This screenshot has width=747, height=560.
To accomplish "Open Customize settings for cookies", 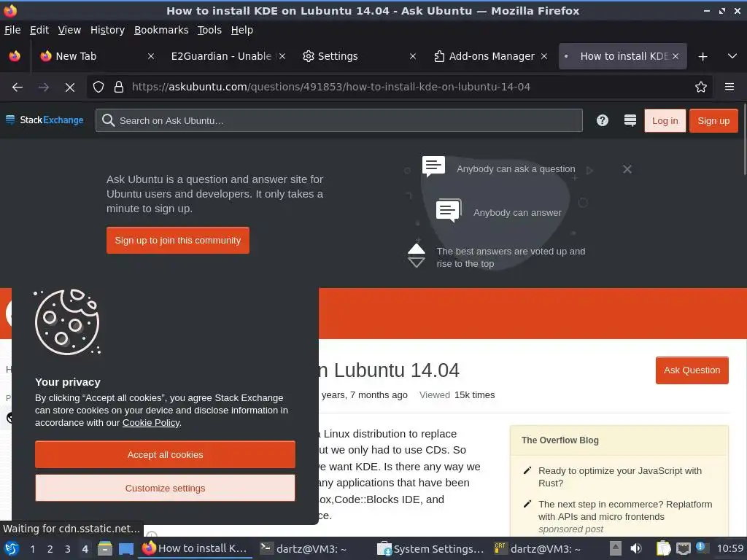I will pyautogui.click(x=165, y=488).
